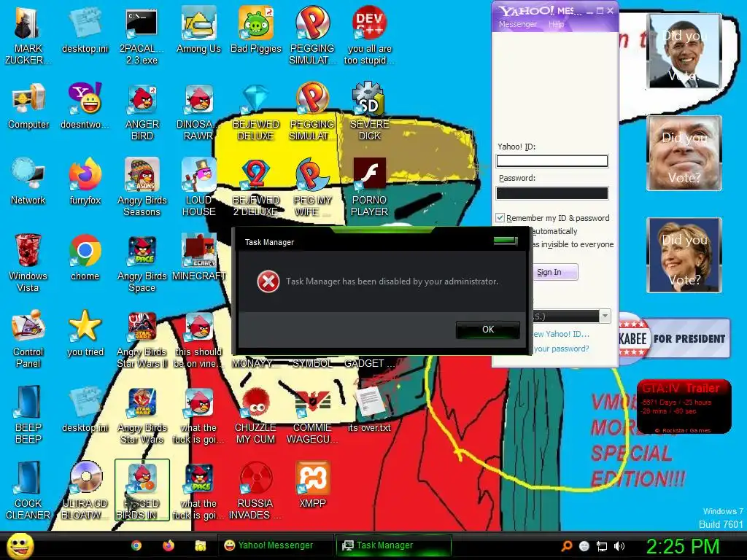
Task: Click the 2:25 PM taskbar clock
Action: point(682,546)
